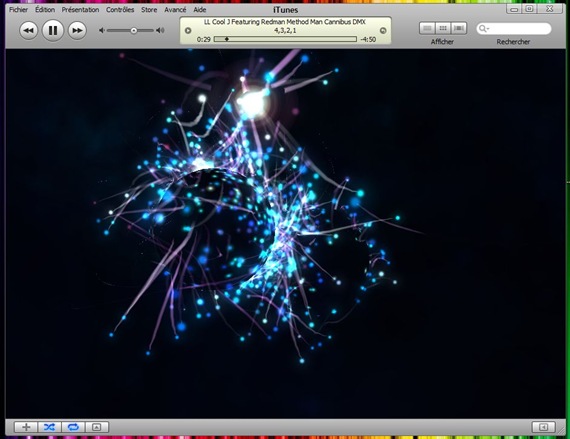Click the Rechercher search field
This screenshot has width=570, height=439.
click(x=514, y=28)
